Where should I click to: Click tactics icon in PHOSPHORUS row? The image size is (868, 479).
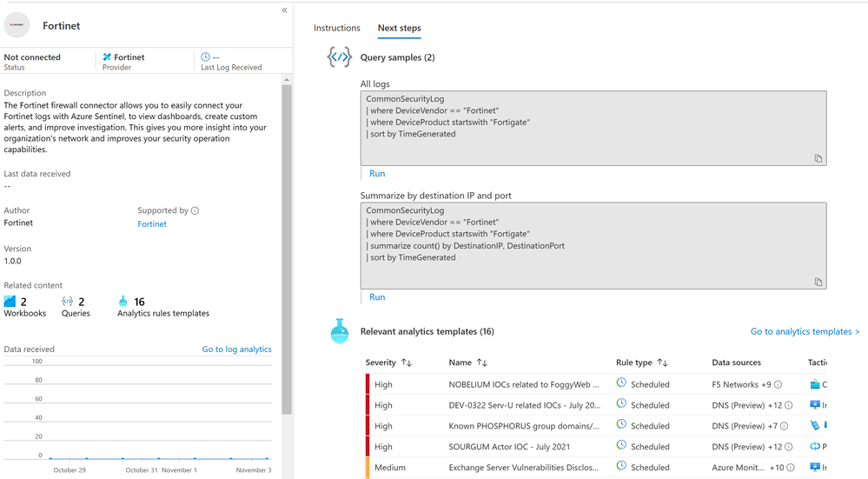[x=815, y=425]
